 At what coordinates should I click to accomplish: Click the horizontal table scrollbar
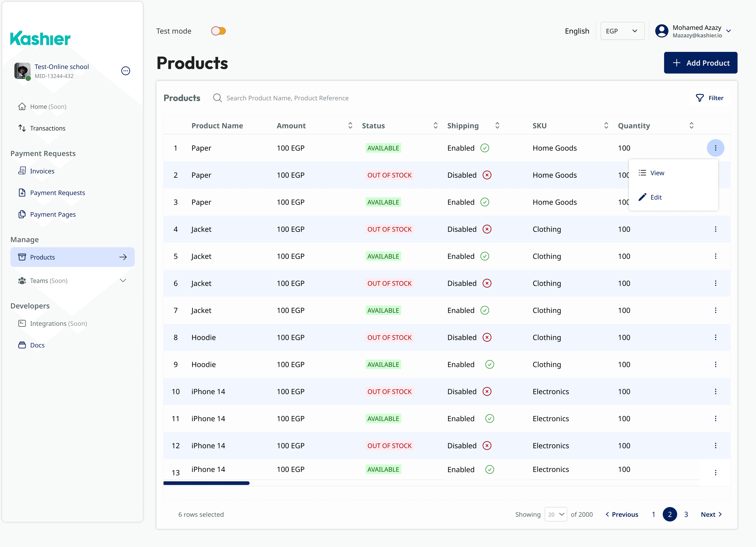click(x=206, y=483)
